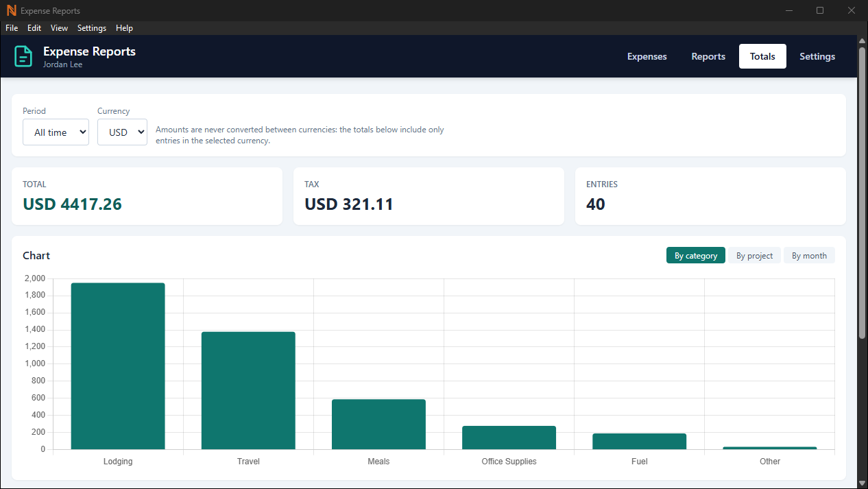The width and height of the screenshot is (868, 489).
Task: Click the Fuel bar in the chart
Action: point(639,441)
